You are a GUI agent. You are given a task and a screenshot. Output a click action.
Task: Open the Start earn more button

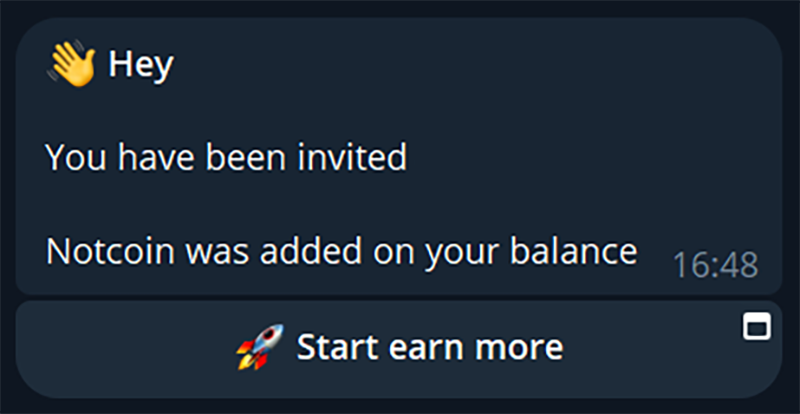click(x=399, y=349)
